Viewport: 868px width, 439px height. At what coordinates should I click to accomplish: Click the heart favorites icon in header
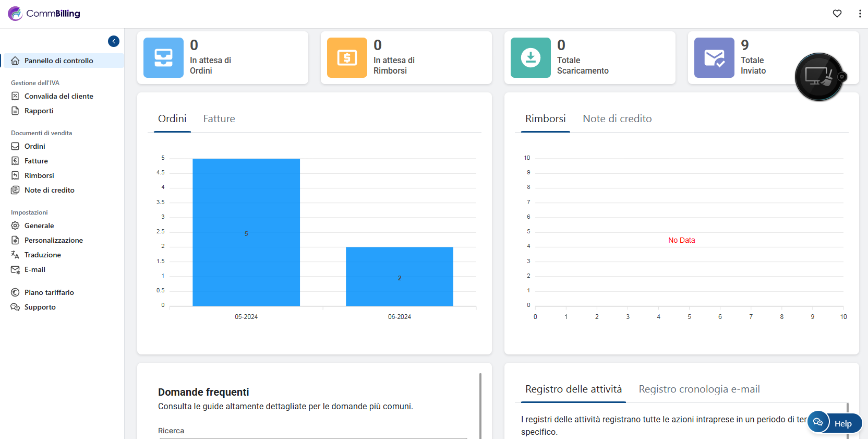[837, 14]
